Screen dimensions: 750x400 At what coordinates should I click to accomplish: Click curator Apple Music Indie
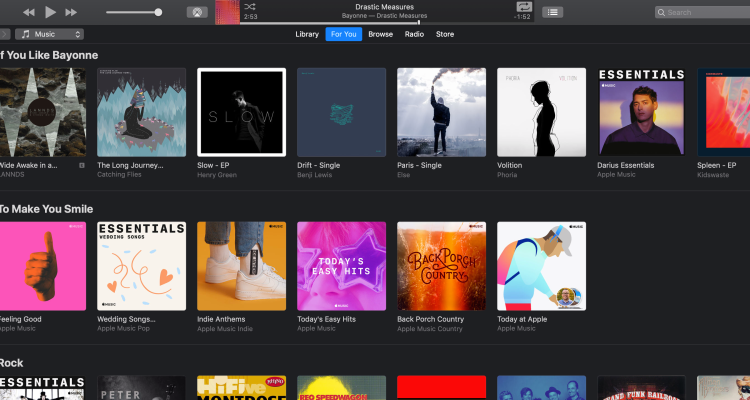tap(225, 329)
